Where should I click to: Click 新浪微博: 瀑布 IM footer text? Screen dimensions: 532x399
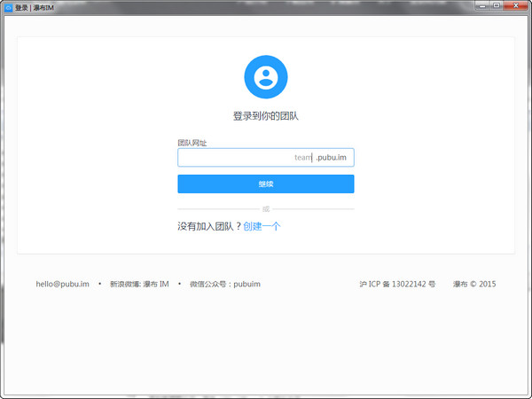(139, 284)
